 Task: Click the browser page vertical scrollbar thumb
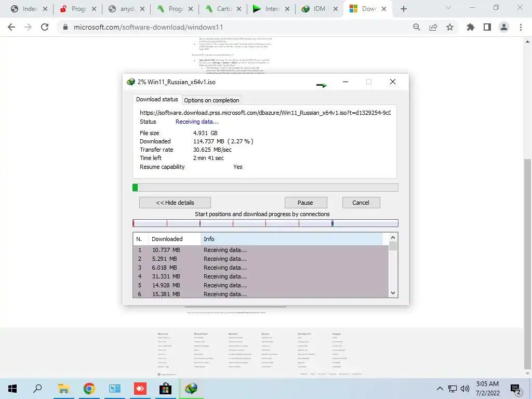[527, 263]
